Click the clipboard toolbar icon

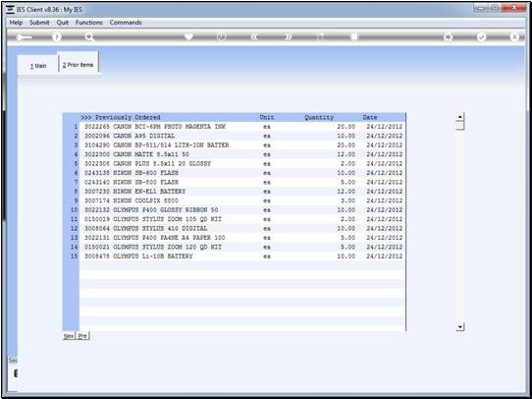point(354,36)
